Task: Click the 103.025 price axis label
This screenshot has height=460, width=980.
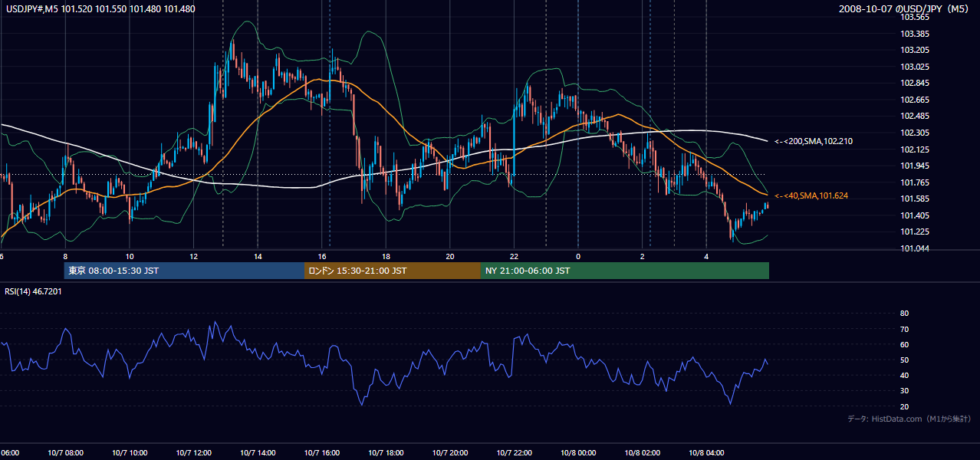Action: pyautogui.click(x=914, y=67)
